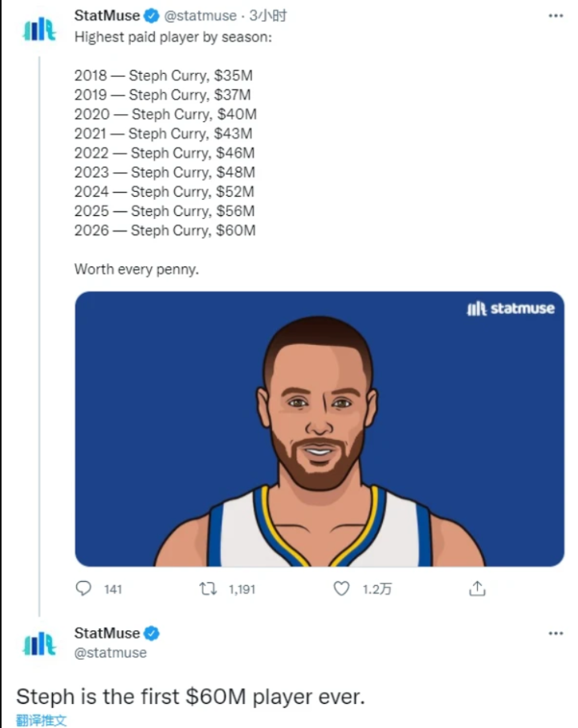Click the share upload icon
The height and width of the screenshot is (728, 578).
tap(477, 588)
